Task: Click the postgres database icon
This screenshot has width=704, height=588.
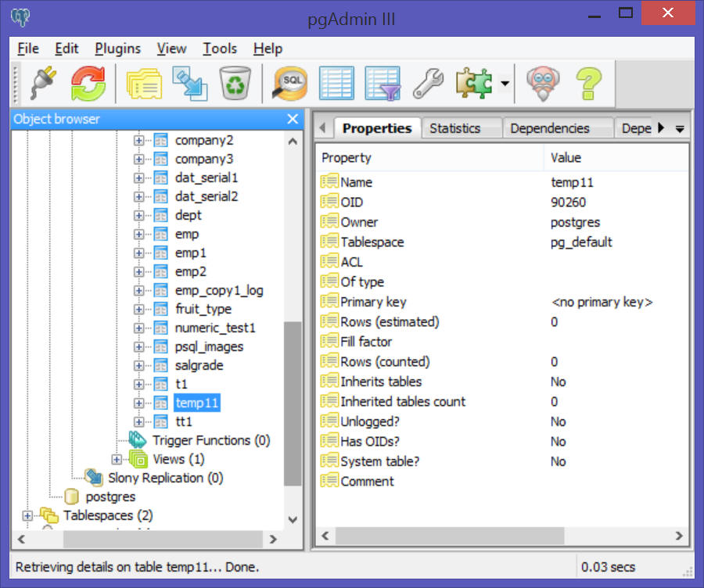Action: click(71, 497)
